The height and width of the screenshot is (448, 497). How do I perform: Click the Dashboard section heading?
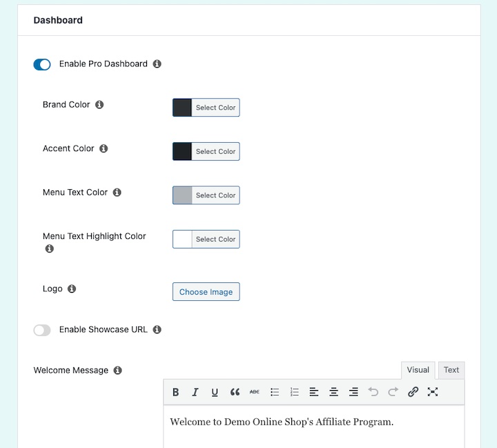point(58,20)
